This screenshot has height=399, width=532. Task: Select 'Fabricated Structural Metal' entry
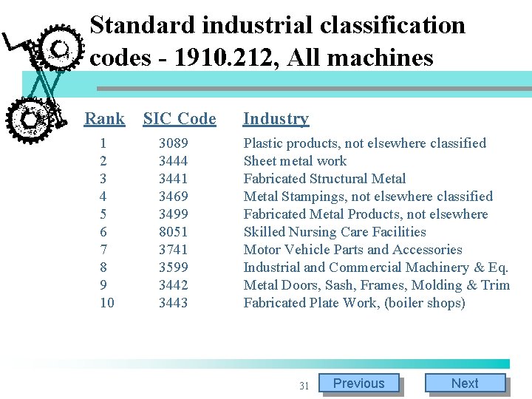tap(324, 179)
